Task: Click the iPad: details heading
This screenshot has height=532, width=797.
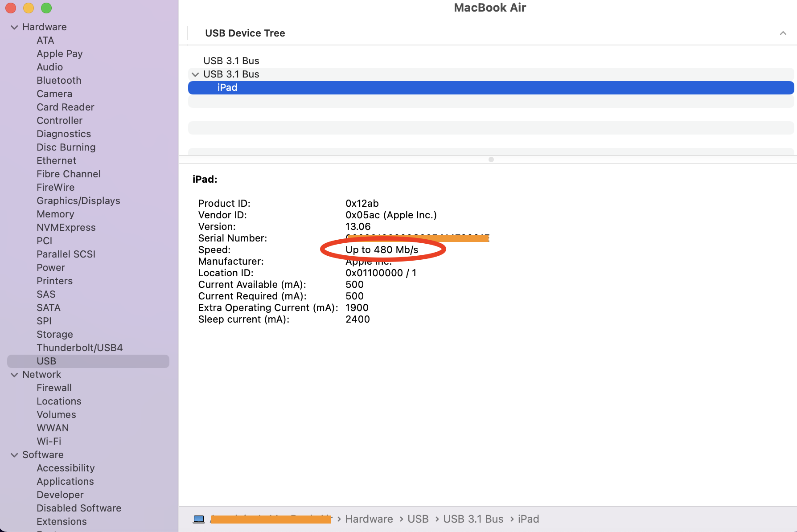Action: 205,180
